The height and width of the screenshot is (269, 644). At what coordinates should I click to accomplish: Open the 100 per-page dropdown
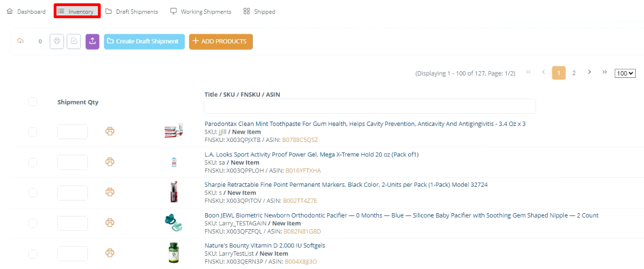click(625, 73)
